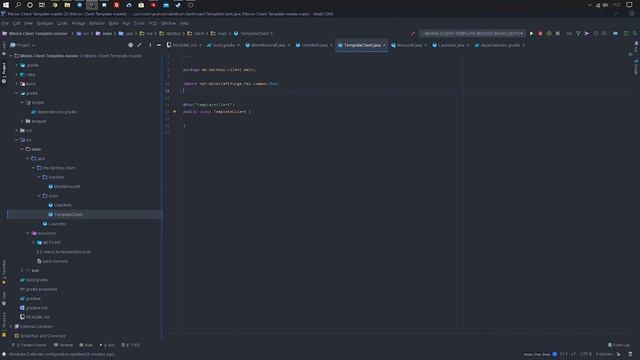Toggle the Favorites side tab on left edge

(x=4, y=271)
